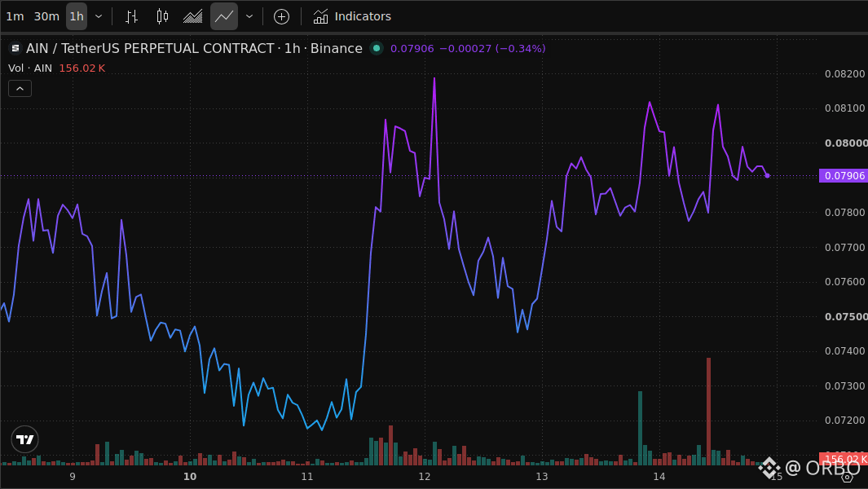Click the TradingView logo
Image resolution: width=868 pixels, height=489 pixels.
click(25, 440)
